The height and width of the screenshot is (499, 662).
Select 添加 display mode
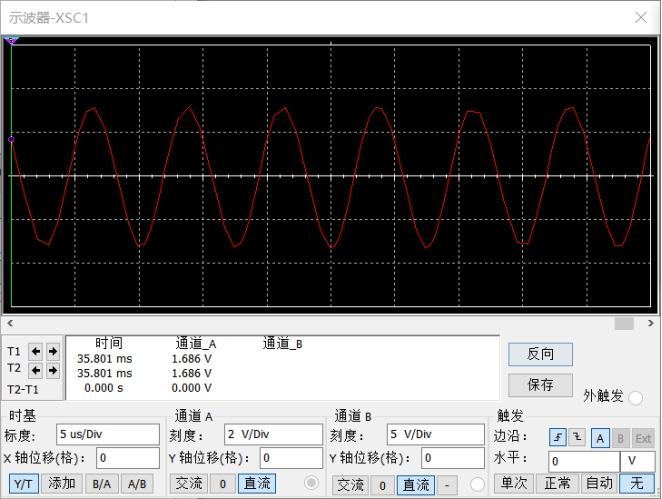click(x=62, y=484)
